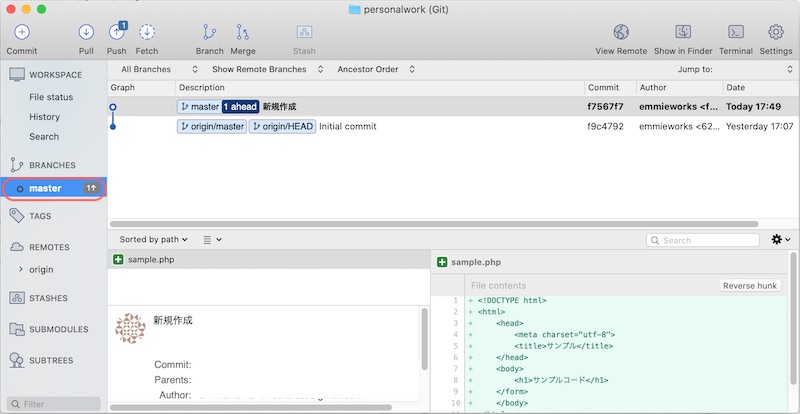Open the Settings gear in toolbar
Screen dimensions: 800x414
pyautogui.click(x=776, y=32)
